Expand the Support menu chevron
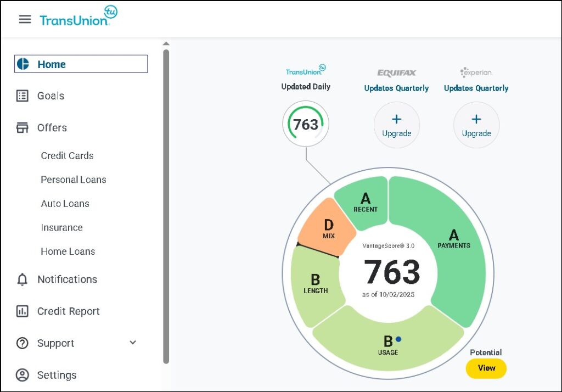562x392 pixels. pyautogui.click(x=133, y=343)
